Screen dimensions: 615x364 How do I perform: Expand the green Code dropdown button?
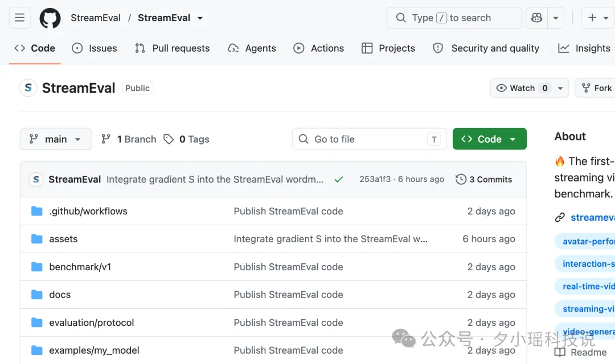pos(490,139)
